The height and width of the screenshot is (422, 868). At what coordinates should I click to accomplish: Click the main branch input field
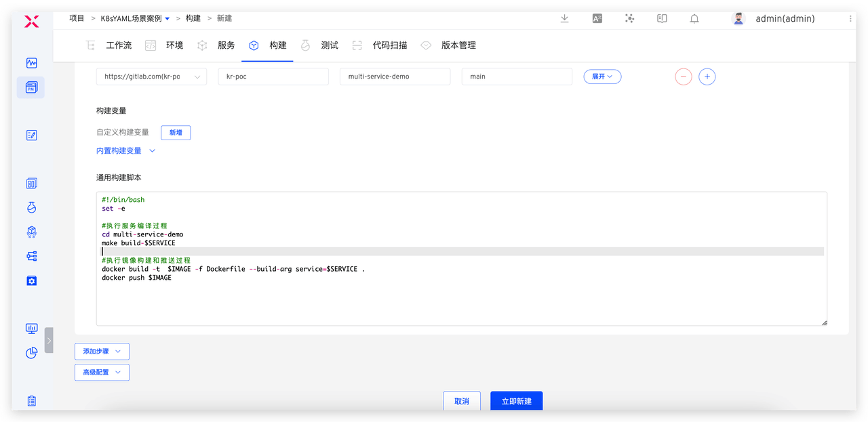click(517, 77)
